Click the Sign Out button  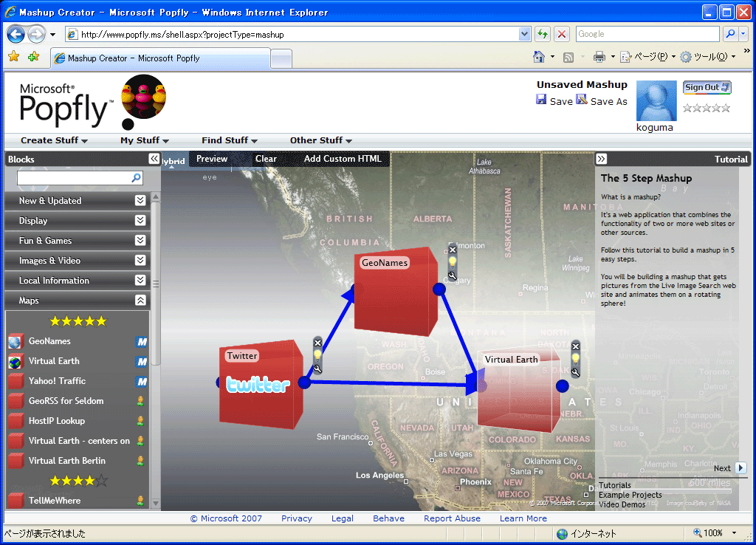coord(707,87)
